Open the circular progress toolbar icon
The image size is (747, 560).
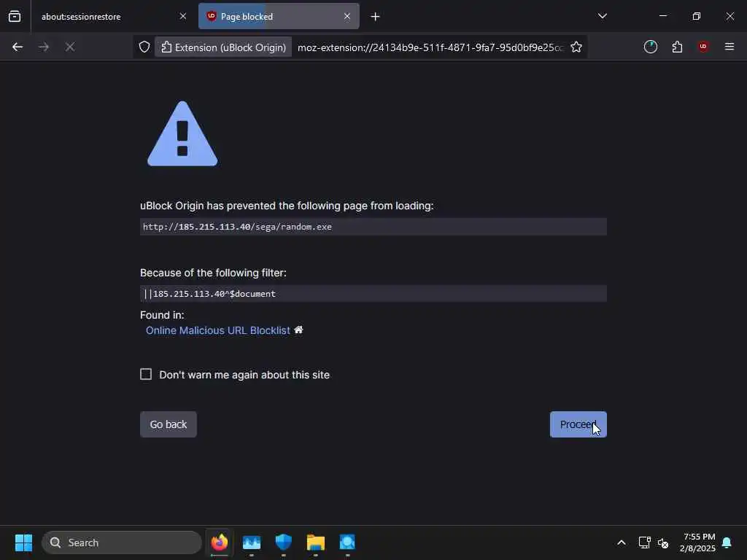650,47
